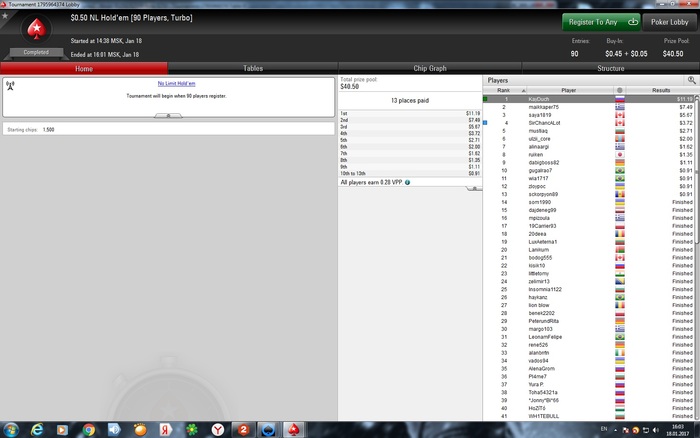
Task: Select player row dabigboss82
Action: pyautogui.click(x=588, y=163)
